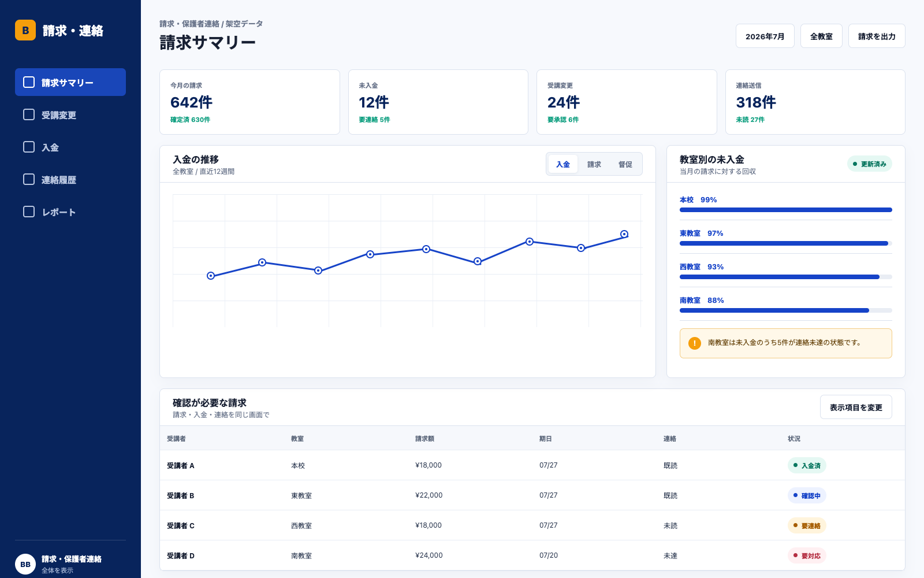Click the 表示項目を変更 button
This screenshot has width=924, height=578.
pyautogui.click(x=856, y=407)
